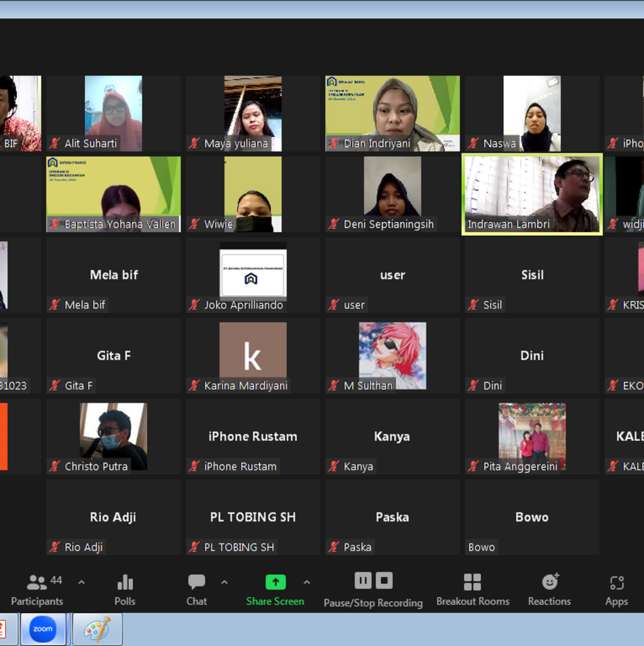The image size is (644, 646).
Task: Pause the recording
Action: pos(363,580)
